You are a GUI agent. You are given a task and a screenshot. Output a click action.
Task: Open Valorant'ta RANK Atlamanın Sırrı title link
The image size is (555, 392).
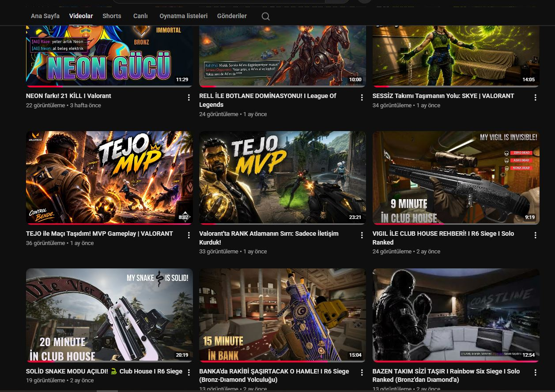pyautogui.click(x=269, y=238)
